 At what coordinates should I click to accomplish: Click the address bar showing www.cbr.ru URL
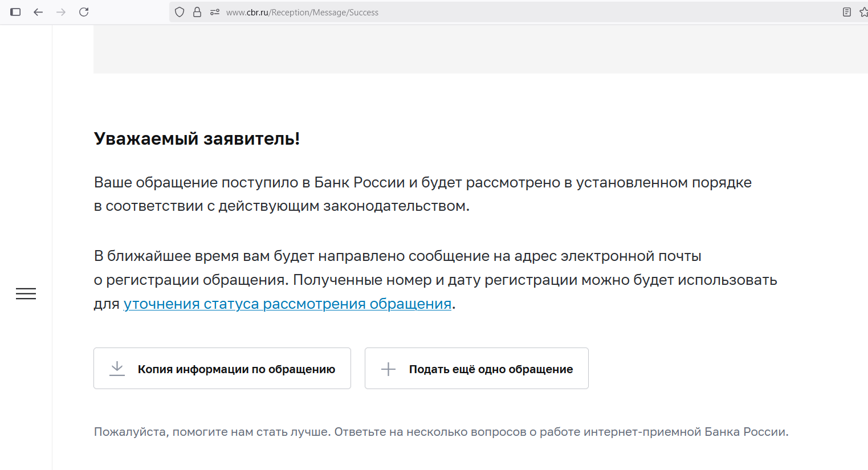pyautogui.click(x=456, y=12)
